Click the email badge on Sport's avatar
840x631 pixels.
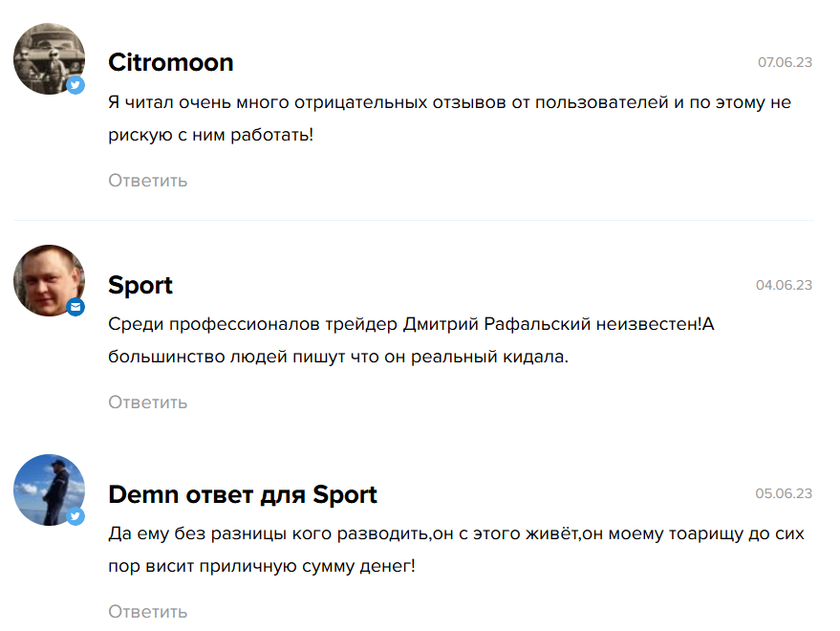pos(75,307)
